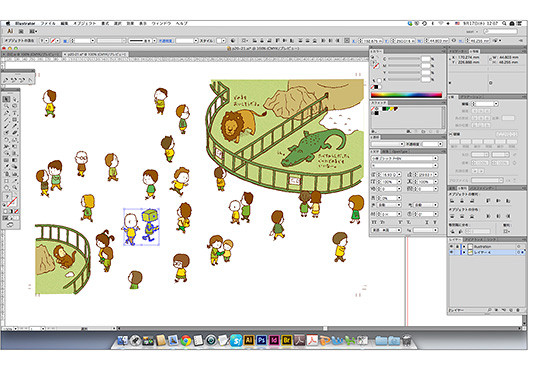Open Google Chrome from the Dock
The height and width of the screenshot is (365, 546).
pyautogui.click(x=186, y=340)
